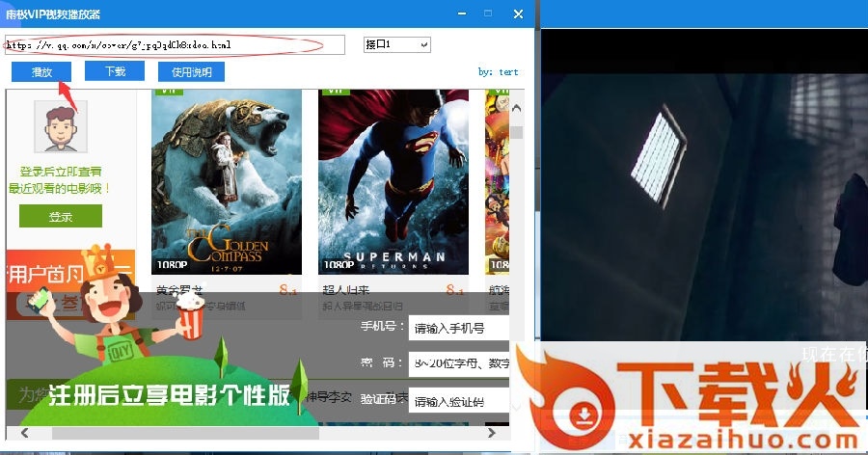Click the 注册后立享电影个性版 registration banner
Viewport: 868px width, 455px height.
click(x=169, y=396)
